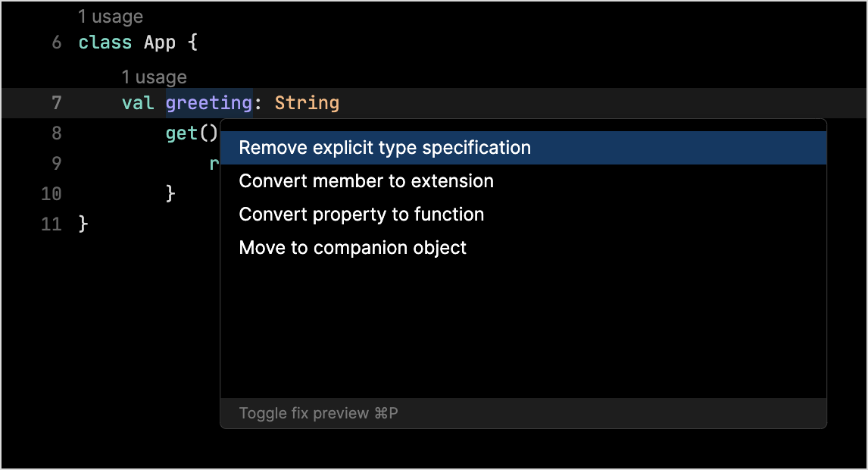Select the val keyword on line 7
This screenshot has height=470, width=868.
137,102
